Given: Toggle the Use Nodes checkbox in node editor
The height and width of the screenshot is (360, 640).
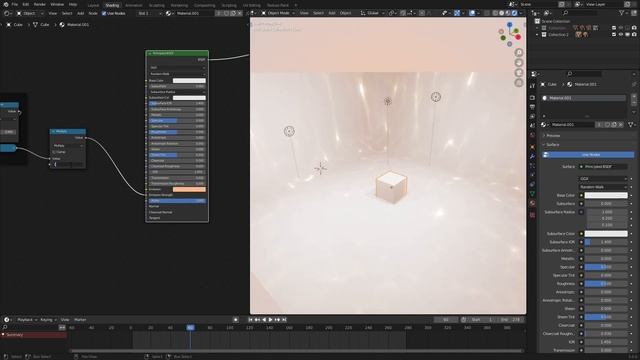Looking at the screenshot, I should click(x=104, y=13).
